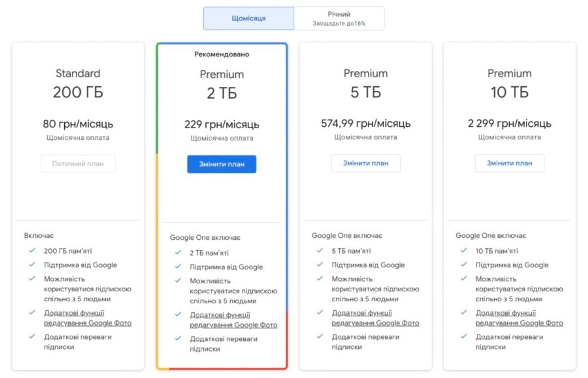
Task: Click checkmark by sharing with 5 людьми in 5 ТБ card
Action: [320, 278]
